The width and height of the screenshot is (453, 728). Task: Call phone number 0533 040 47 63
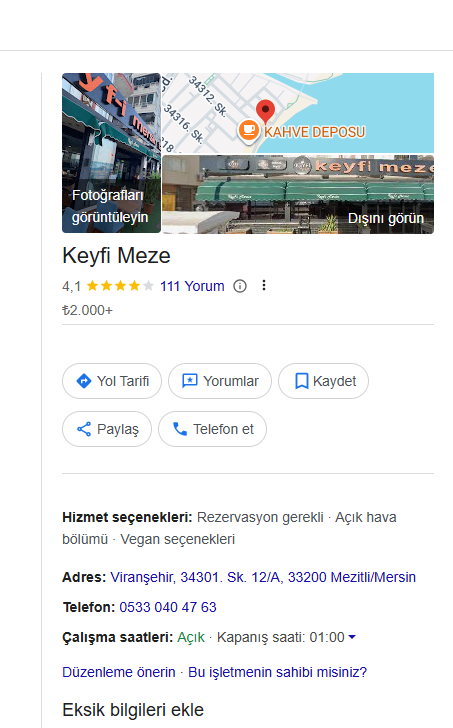pyautogui.click(x=168, y=607)
